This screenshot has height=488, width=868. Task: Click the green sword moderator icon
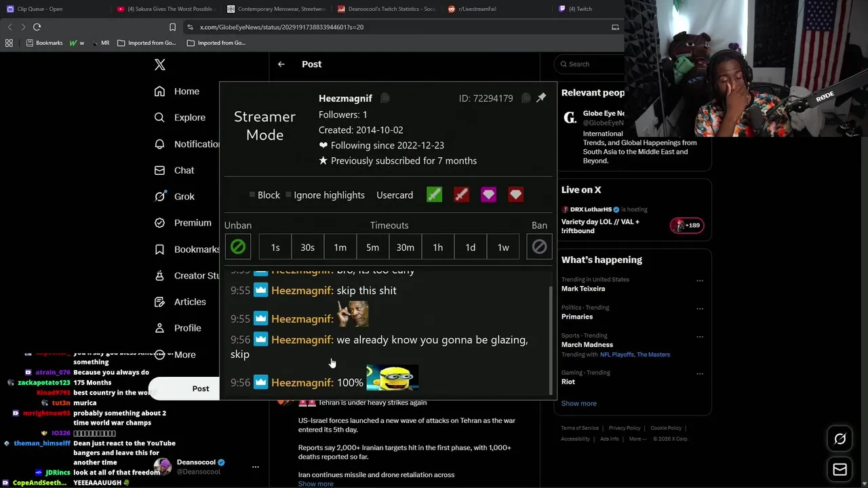pos(434,195)
